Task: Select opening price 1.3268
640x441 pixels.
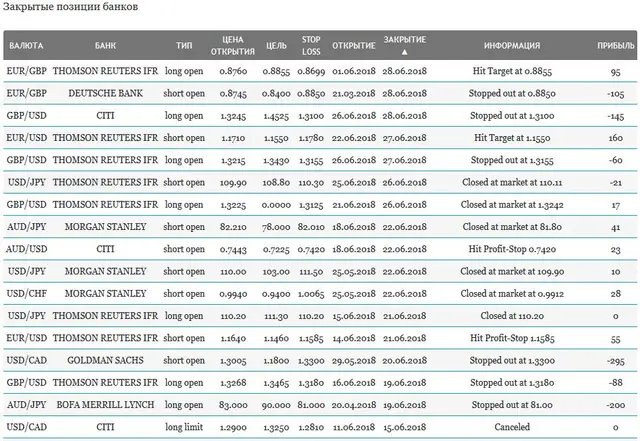Action: coord(233,383)
